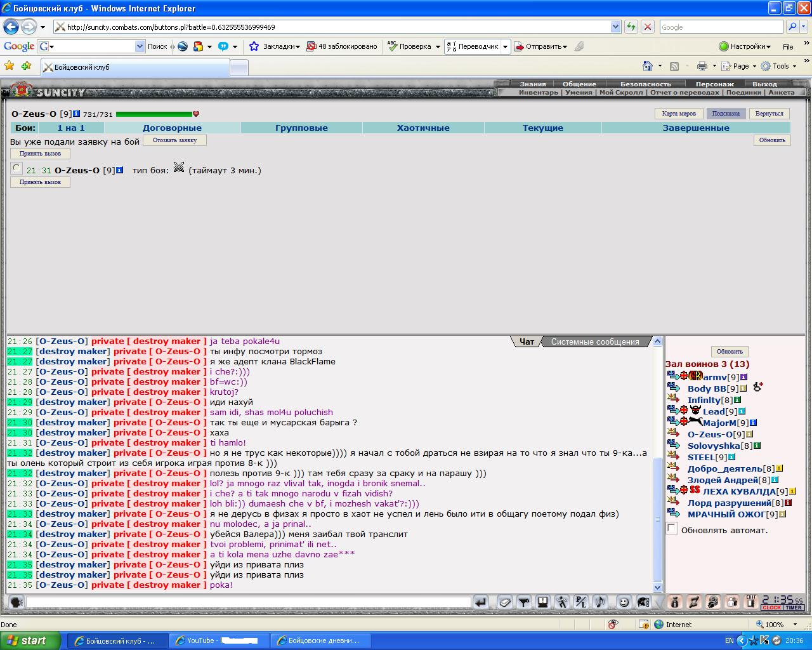This screenshot has width=812, height=650.
Task: Switch to the Чат tab
Action: [x=527, y=342]
